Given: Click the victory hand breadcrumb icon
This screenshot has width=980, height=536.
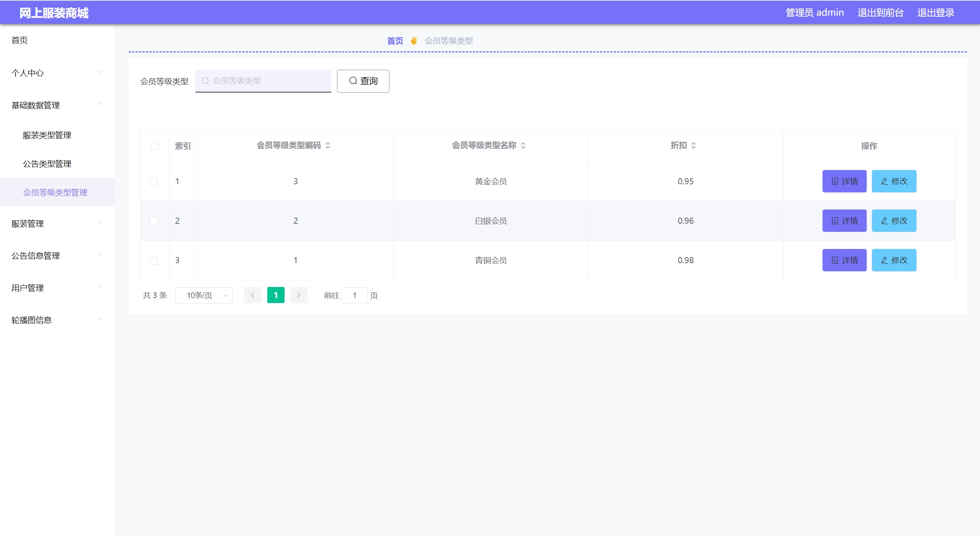Looking at the screenshot, I should (x=414, y=41).
